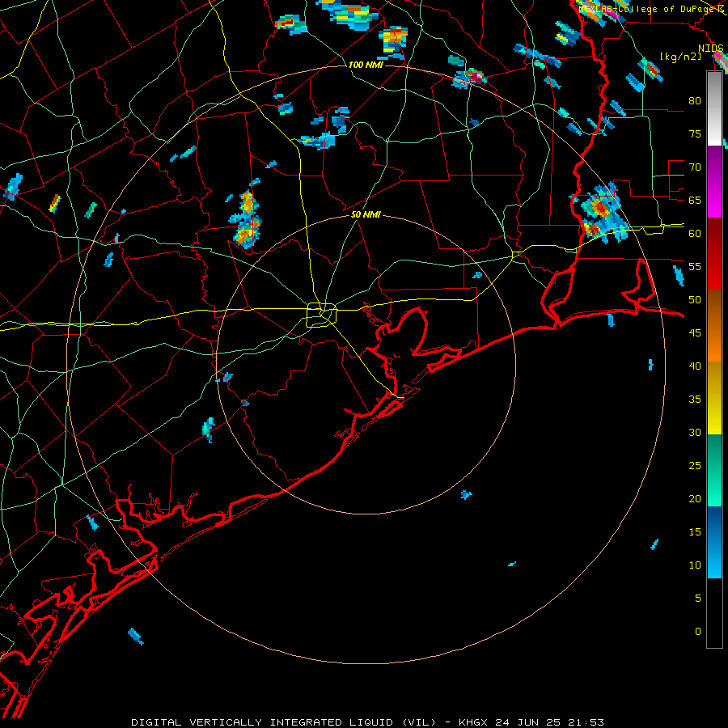
Task: Click the scale value 80
Action: tap(695, 101)
